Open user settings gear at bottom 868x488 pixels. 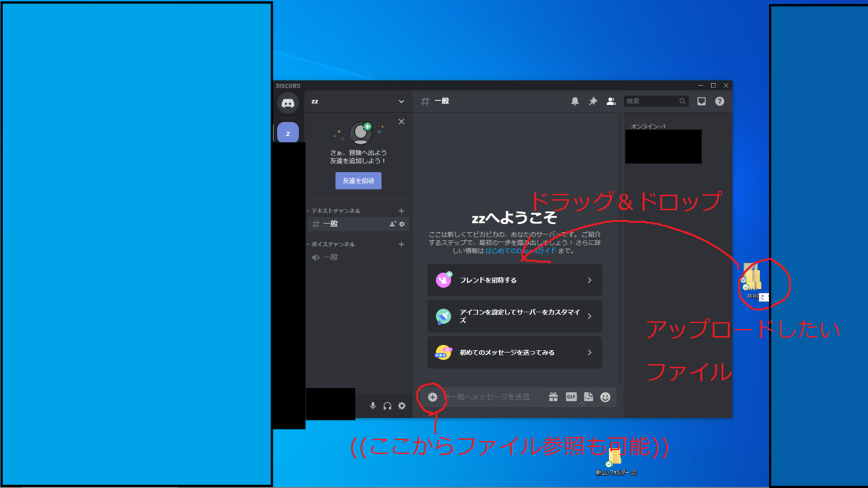point(402,406)
